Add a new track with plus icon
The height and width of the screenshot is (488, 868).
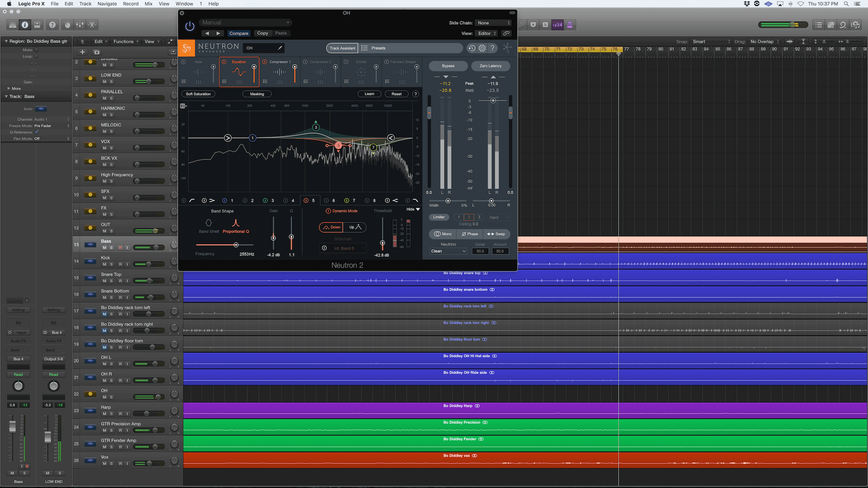point(82,52)
